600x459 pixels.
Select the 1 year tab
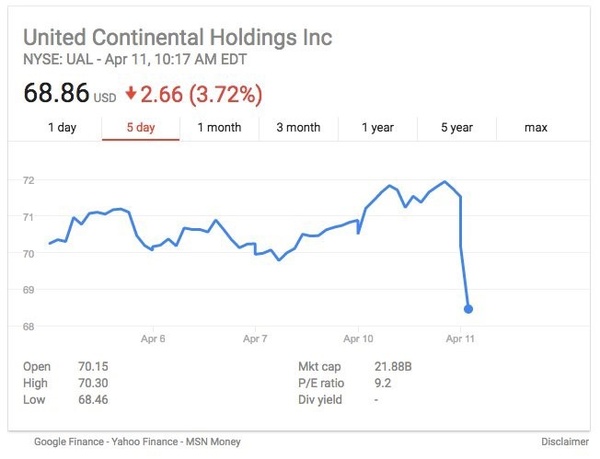377,128
